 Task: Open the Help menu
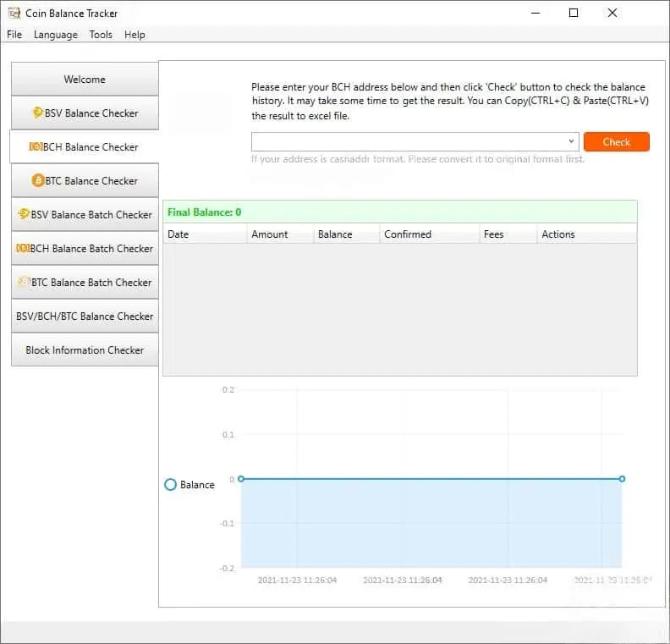pyautogui.click(x=135, y=35)
